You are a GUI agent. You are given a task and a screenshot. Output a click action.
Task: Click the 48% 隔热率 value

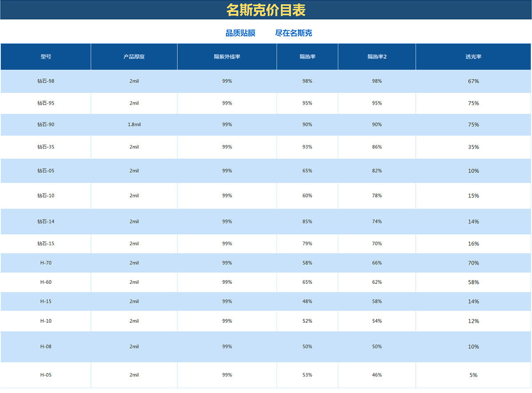click(307, 302)
